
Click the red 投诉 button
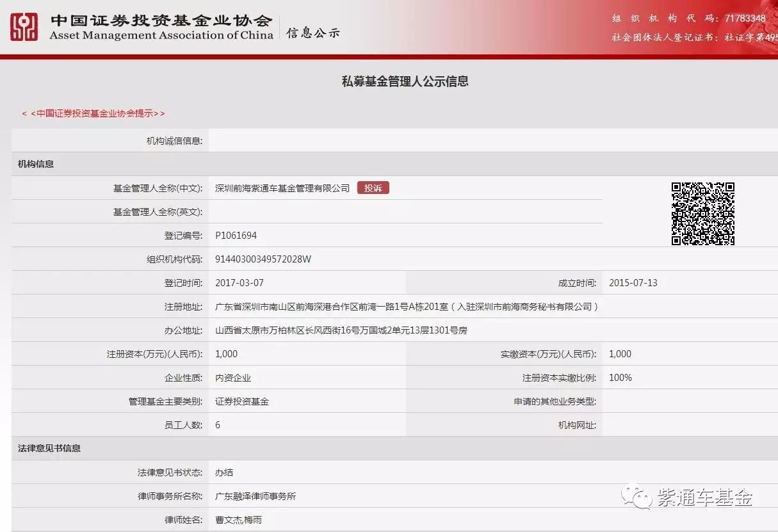[373, 188]
